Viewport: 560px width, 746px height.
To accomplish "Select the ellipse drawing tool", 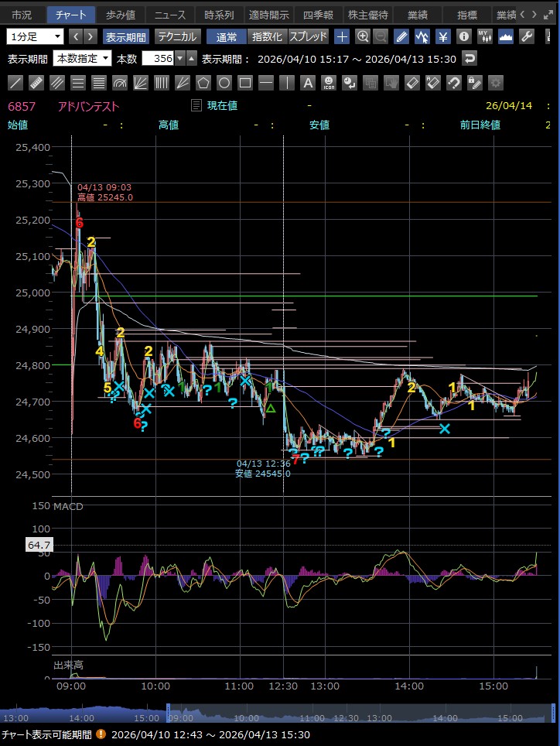I will tap(224, 83).
